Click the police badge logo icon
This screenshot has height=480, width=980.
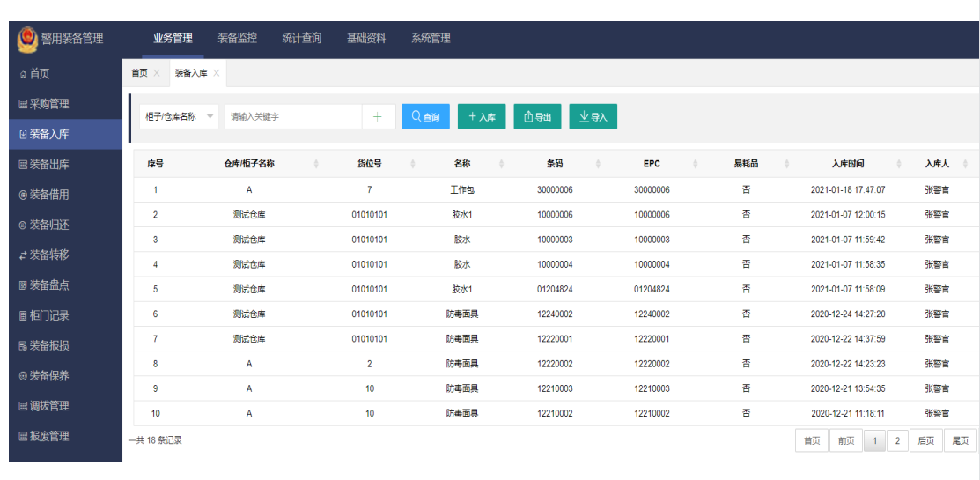coord(28,39)
